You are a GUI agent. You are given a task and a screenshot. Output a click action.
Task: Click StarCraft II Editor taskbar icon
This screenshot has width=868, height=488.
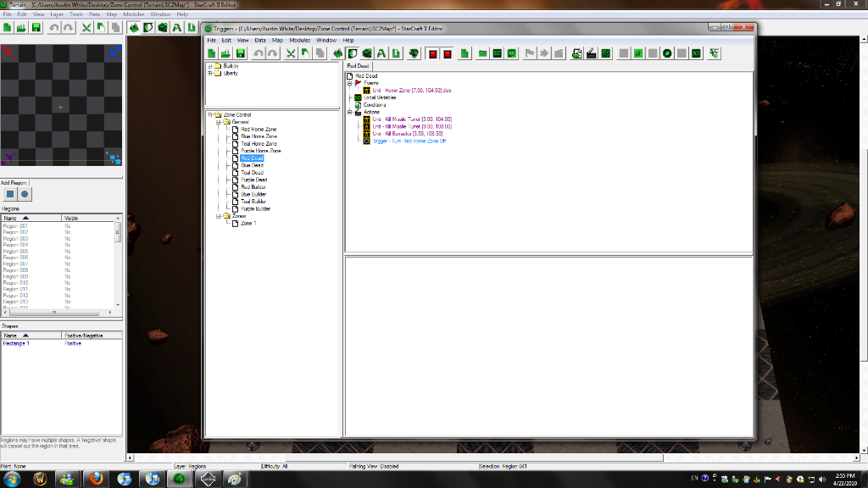click(x=179, y=479)
